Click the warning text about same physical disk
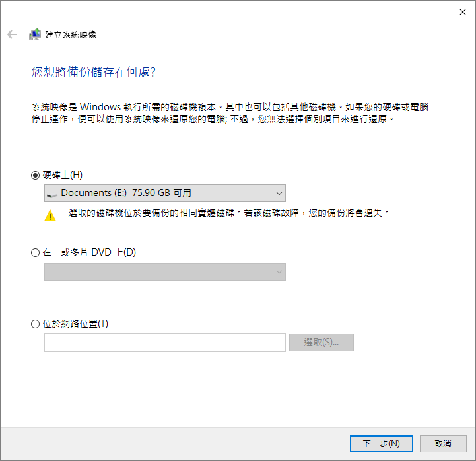476x461 pixels. tap(229, 213)
